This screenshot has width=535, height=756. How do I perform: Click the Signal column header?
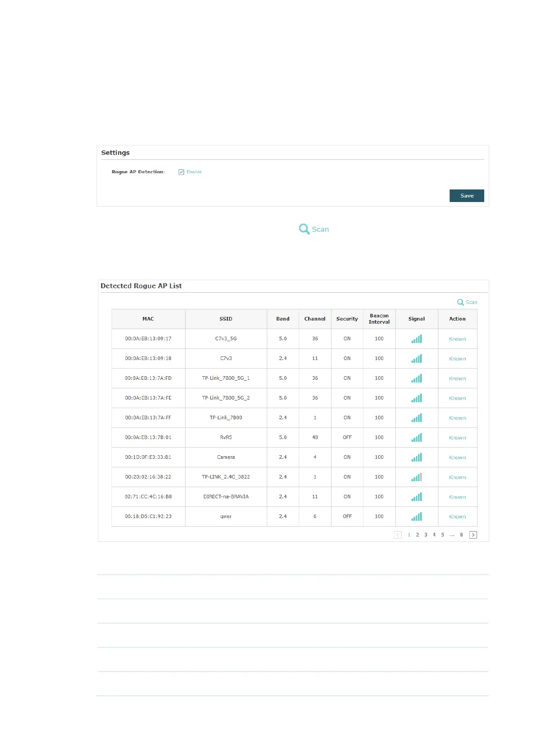[416, 319]
